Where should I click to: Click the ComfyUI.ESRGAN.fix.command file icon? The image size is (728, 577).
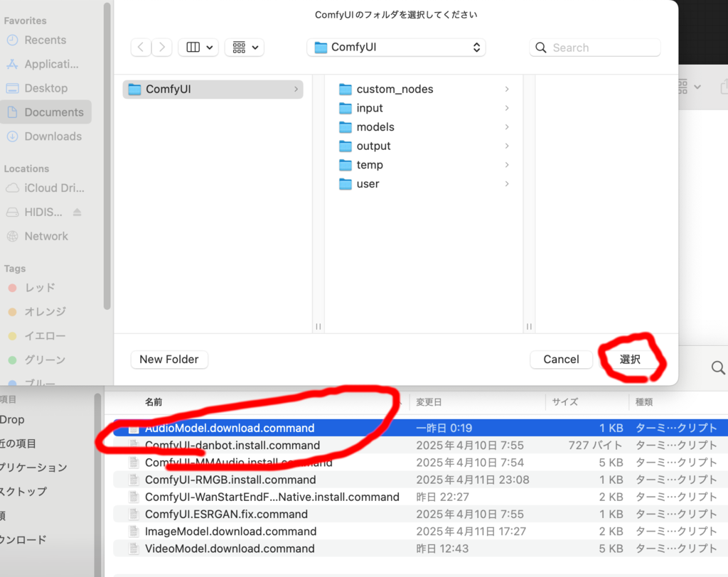(x=134, y=514)
